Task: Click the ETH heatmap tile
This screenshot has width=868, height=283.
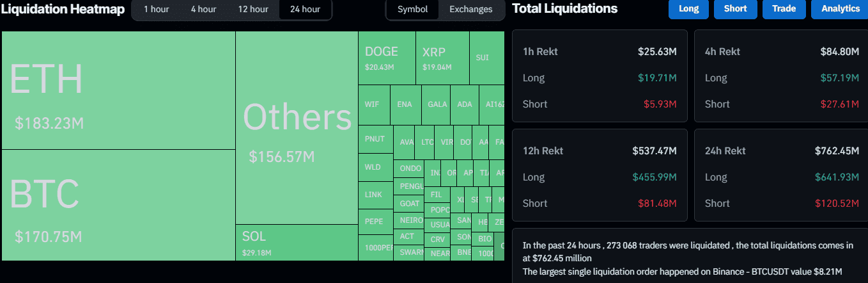Action: pyautogui.click(x=118, y=90)
